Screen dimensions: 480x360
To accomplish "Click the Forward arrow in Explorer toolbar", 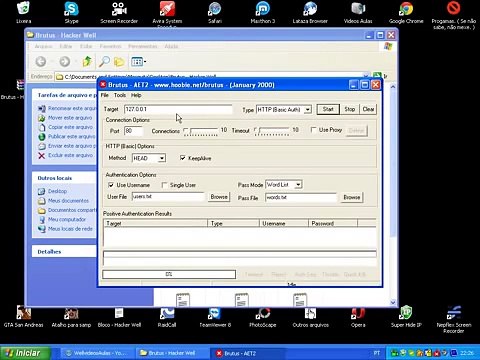I will click(x=65, y=61).
